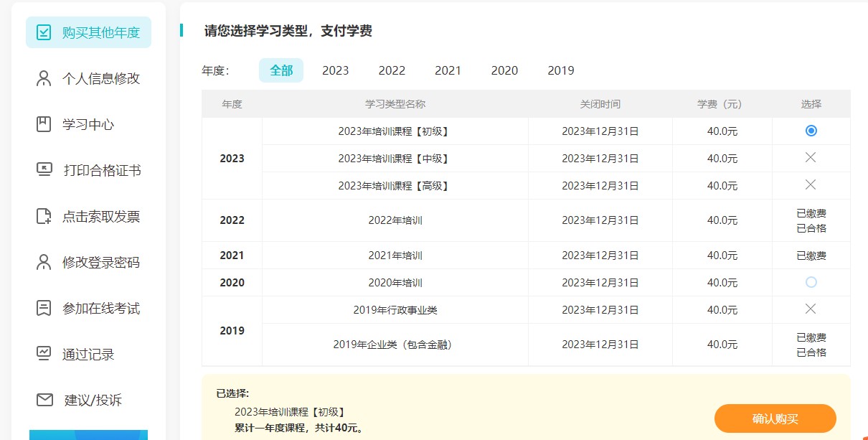Open the 2021 year filter tab

pos(448,70)
